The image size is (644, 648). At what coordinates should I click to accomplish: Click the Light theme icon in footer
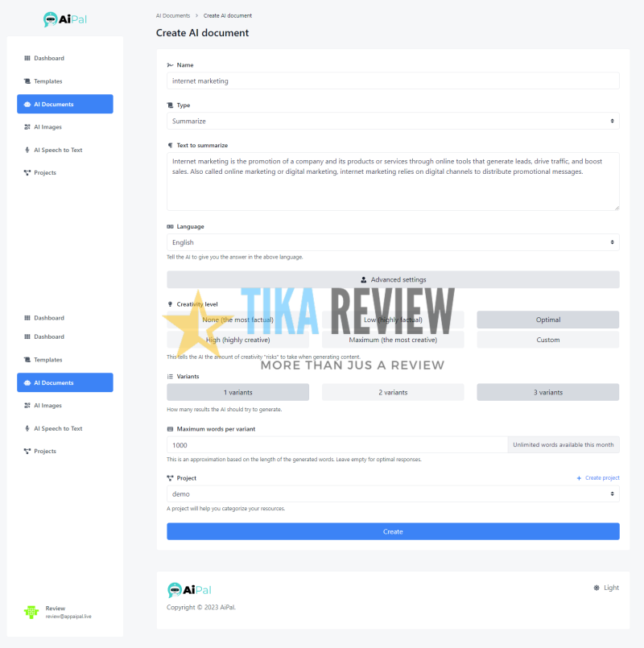[x=597, y=588]
